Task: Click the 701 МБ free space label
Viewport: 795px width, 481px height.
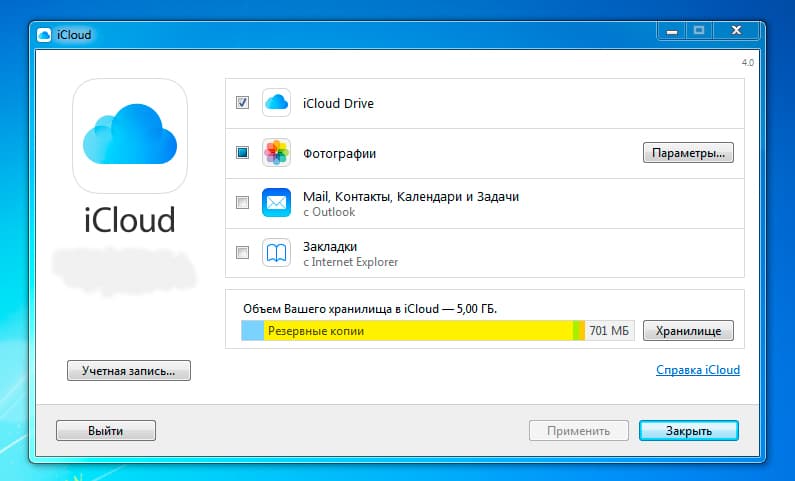Action: pyautogui.click(x=609, y=330)
